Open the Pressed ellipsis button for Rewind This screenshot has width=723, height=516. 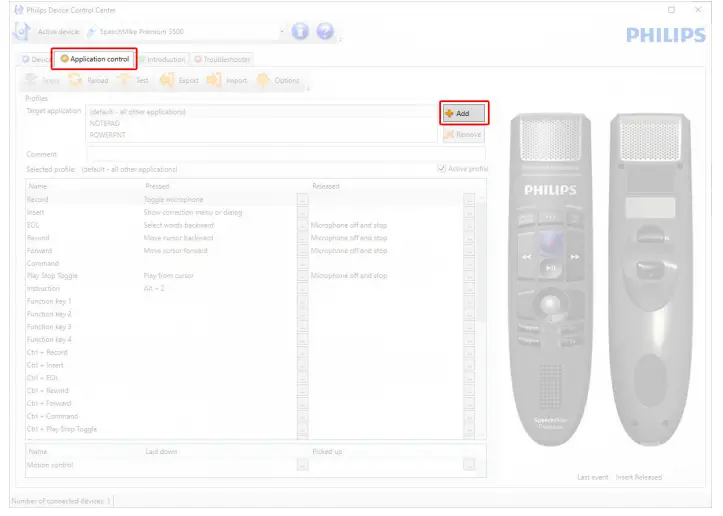point(302,238)
